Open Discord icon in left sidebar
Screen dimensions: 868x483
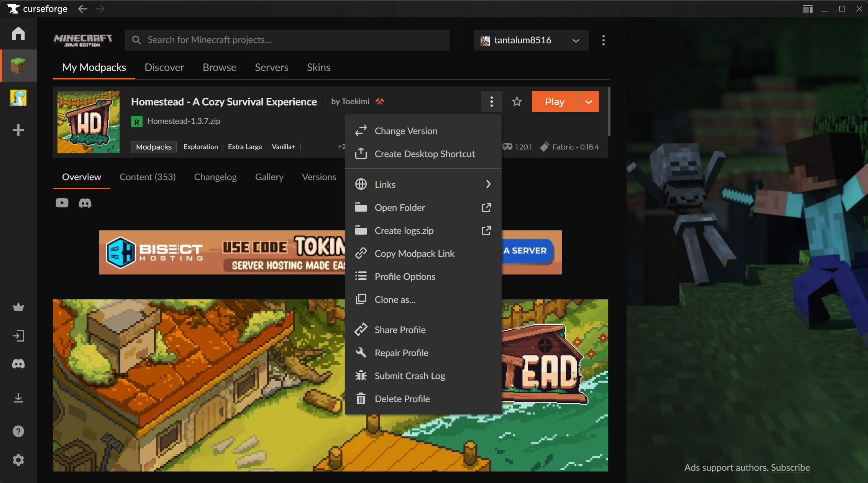(18, 364)
